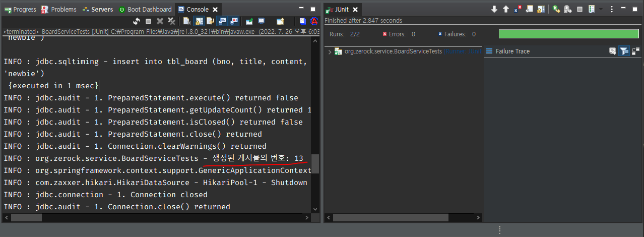
Task: Close the JUnit tab
Action: pyautogui.click(x=355, y=10)
